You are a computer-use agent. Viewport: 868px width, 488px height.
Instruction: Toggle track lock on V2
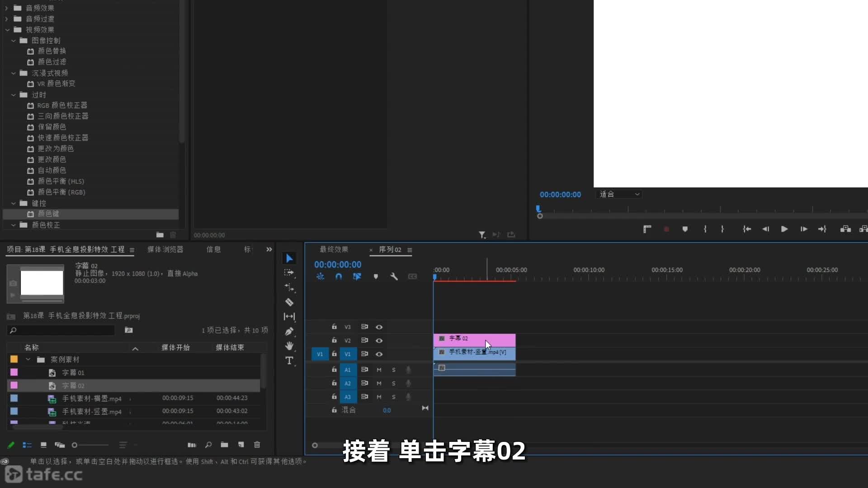tap(334, 340)
